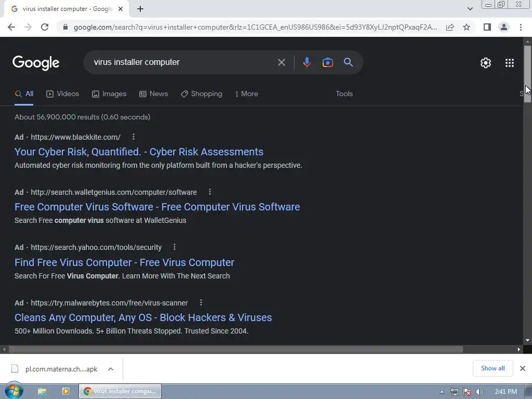Click the Google logo
The height and width of the screenshot is (399, 532).
point(36,63)
